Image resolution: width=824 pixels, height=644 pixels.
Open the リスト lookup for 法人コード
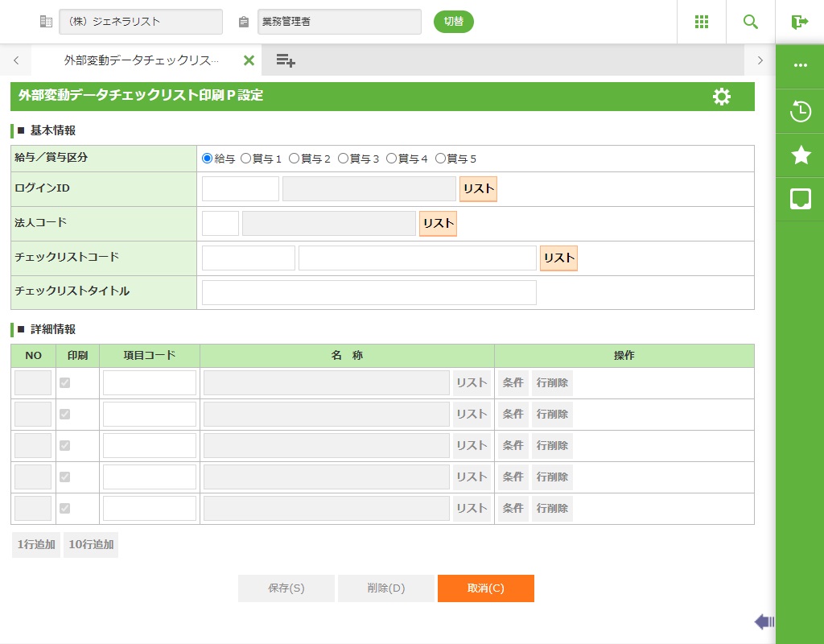(x=438, y=223)
